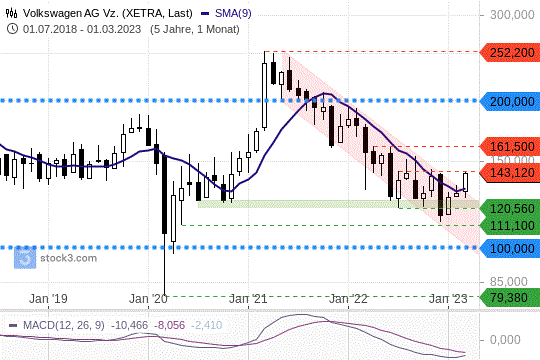
Task: Open the stock3.com logo link
Action: (x=55, y=258)
